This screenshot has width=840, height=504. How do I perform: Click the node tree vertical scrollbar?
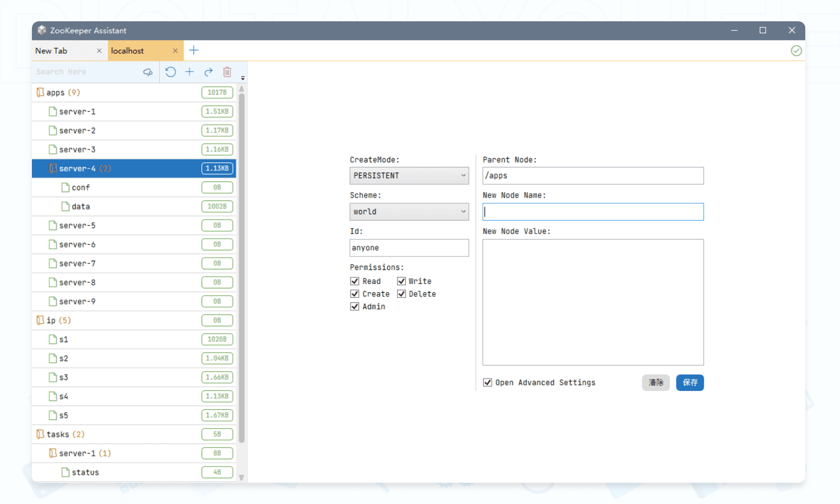pos(242,269)
